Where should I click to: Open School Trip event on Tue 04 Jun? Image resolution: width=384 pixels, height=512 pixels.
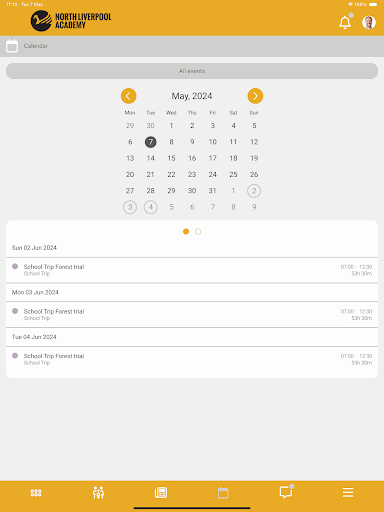192,359
